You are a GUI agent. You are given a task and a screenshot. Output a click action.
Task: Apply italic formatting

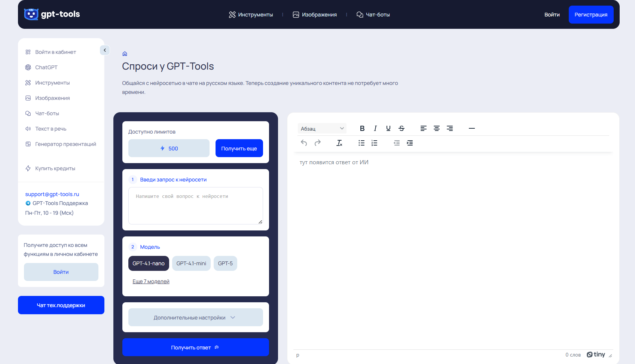(x=375, y=128)
